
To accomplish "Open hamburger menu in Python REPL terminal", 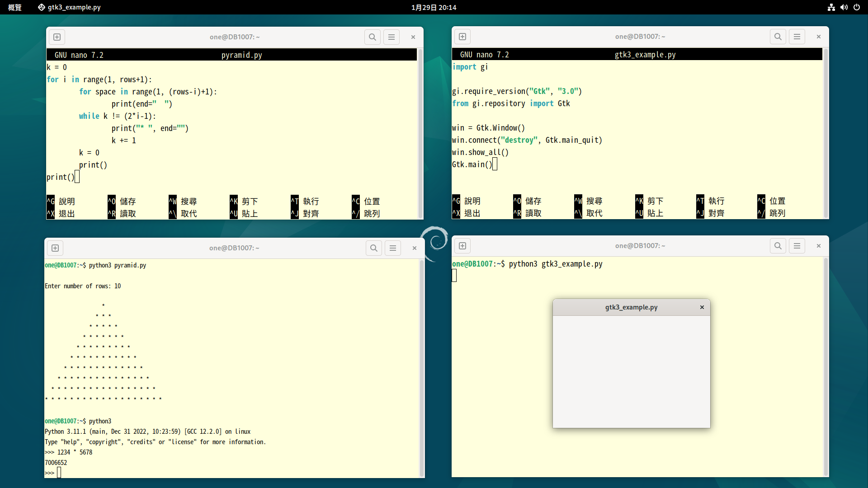I will coord(393,248).
